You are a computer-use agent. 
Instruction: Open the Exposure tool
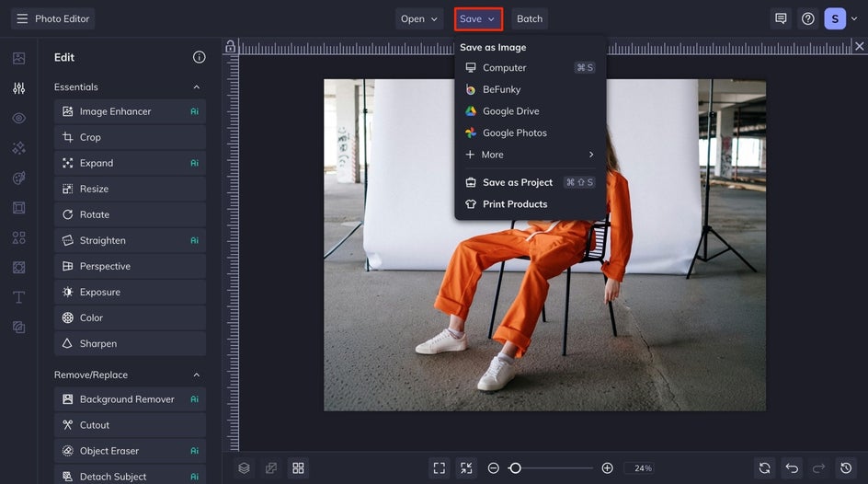coord(130,292)
